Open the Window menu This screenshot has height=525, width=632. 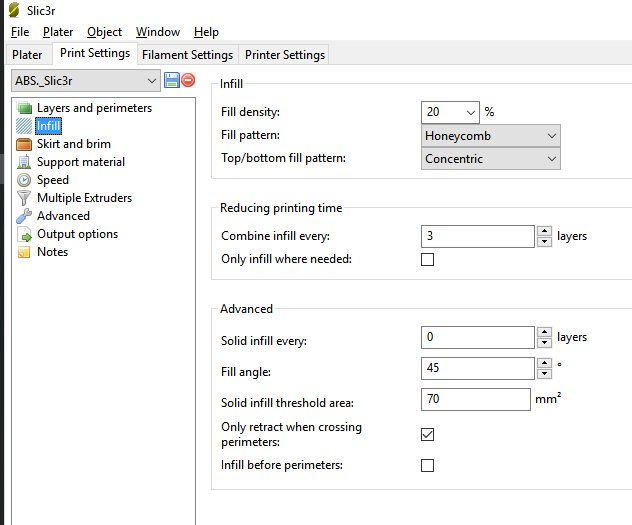(x=158, y=32)
